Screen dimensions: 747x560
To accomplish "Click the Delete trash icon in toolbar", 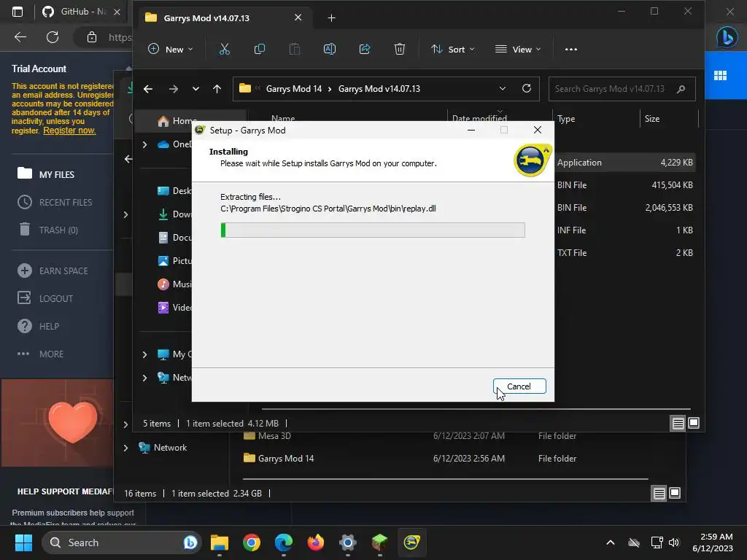I will tap(400, 49).
